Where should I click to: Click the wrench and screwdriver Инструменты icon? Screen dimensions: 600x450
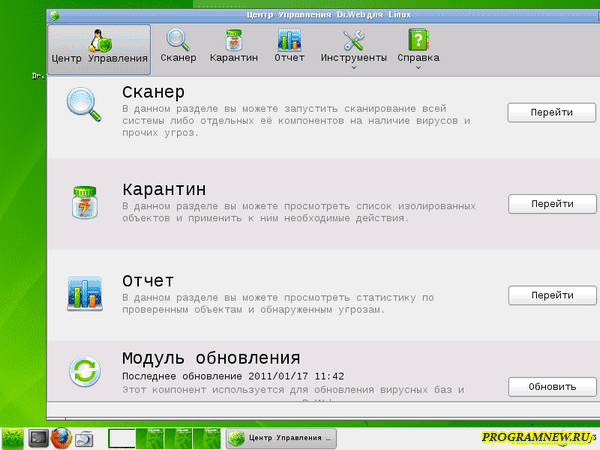tap(354, 40)
